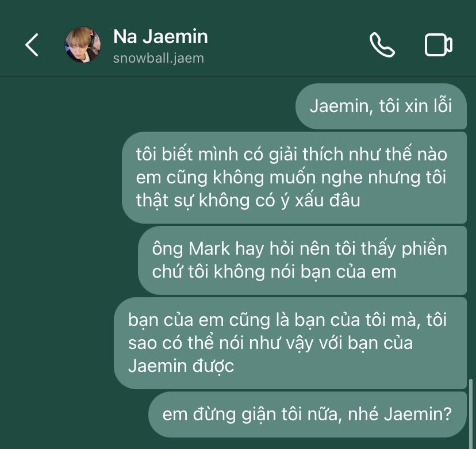Select the message starting 'tôi biết mình có giải thích'
This screenshot has height=449, width=476.
click(x=294, y=178)
